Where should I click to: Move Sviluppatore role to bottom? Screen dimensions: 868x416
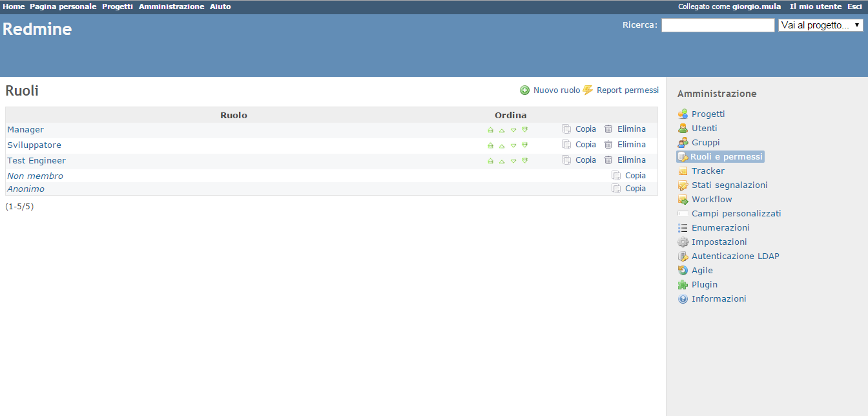[x=525, y=145]
